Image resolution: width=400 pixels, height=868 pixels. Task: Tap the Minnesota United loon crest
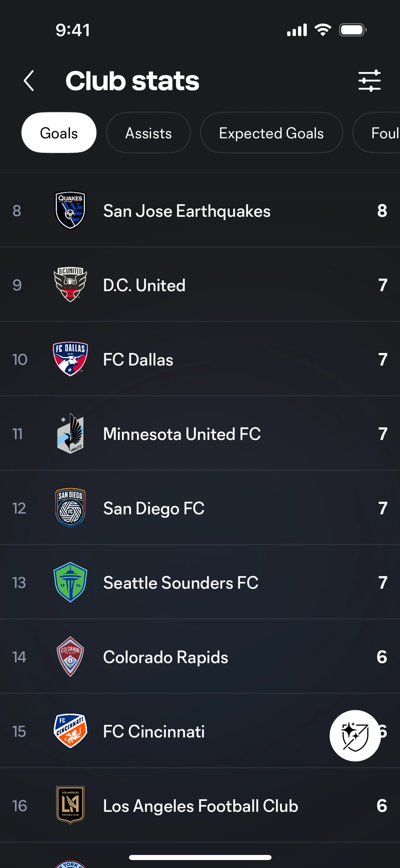pyautogui.click(x=70, y=434)
